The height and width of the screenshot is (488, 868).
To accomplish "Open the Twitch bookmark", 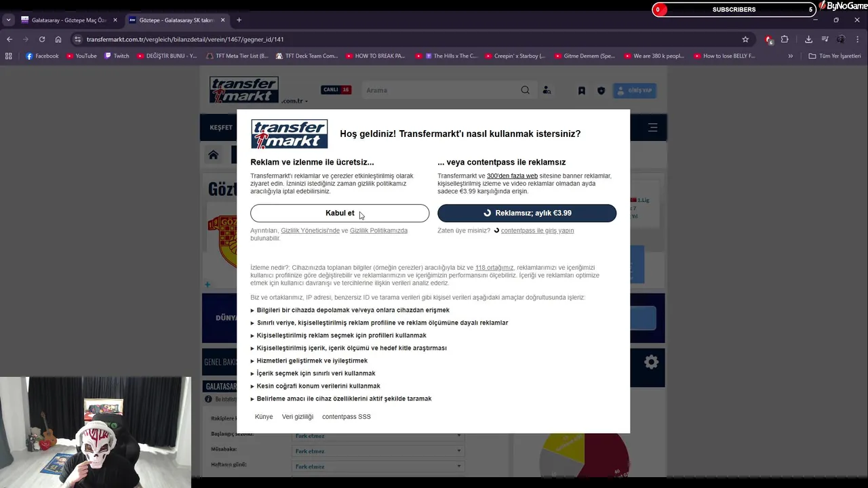I will point(117,56).
